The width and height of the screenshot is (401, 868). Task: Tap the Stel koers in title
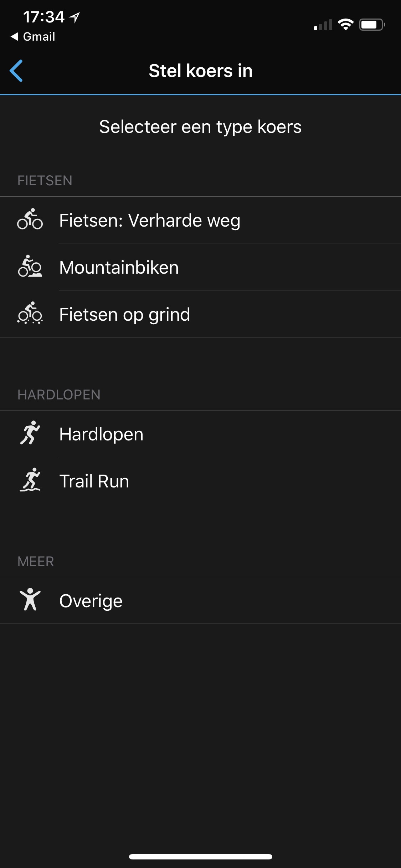tap(201, 71)
